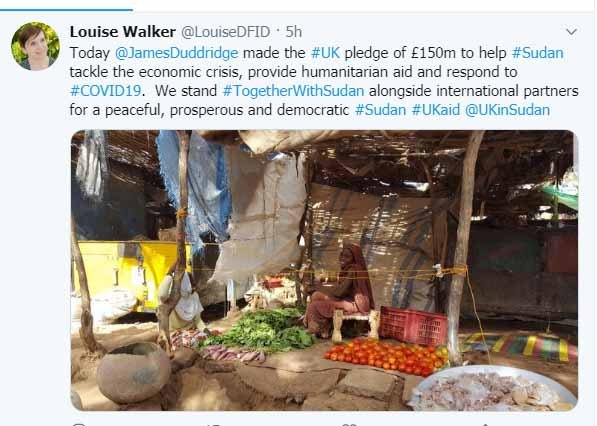The image size is (597, 426).
Task: Click the Louise Walker display name
Action: click(123, 32)
